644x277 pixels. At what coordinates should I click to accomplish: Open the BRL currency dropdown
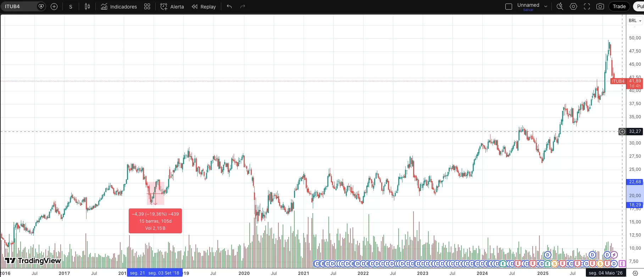(x=635, y=21)
